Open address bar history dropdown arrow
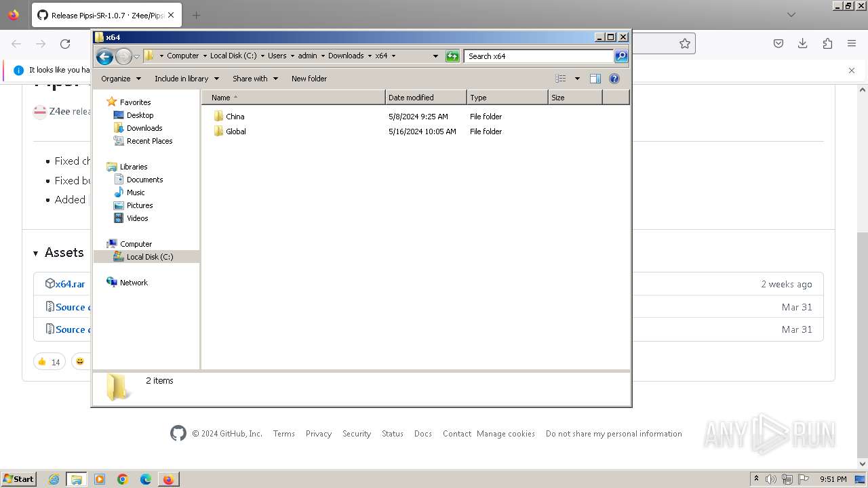 (435, 56)
